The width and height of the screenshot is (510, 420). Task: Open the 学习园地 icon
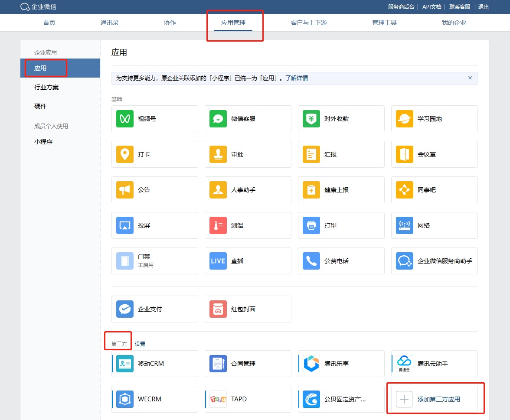pyautogui.click(x=404, y=119)
